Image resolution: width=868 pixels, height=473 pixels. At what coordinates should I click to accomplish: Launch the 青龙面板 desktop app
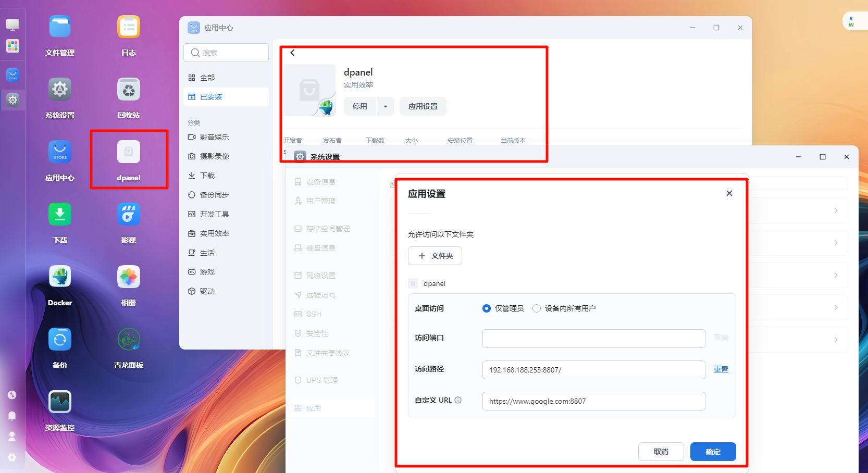coord(129,340)
